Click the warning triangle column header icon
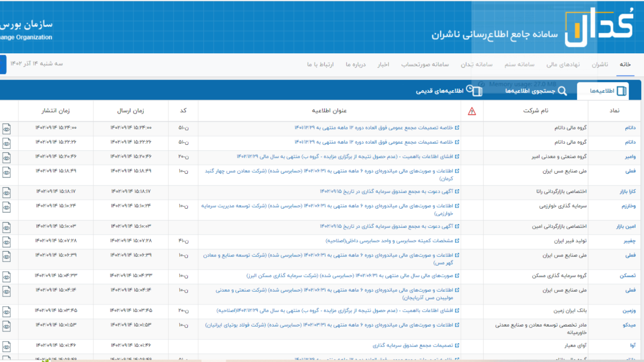This screenshot has height=362, width=644. (x=472, y=111)
